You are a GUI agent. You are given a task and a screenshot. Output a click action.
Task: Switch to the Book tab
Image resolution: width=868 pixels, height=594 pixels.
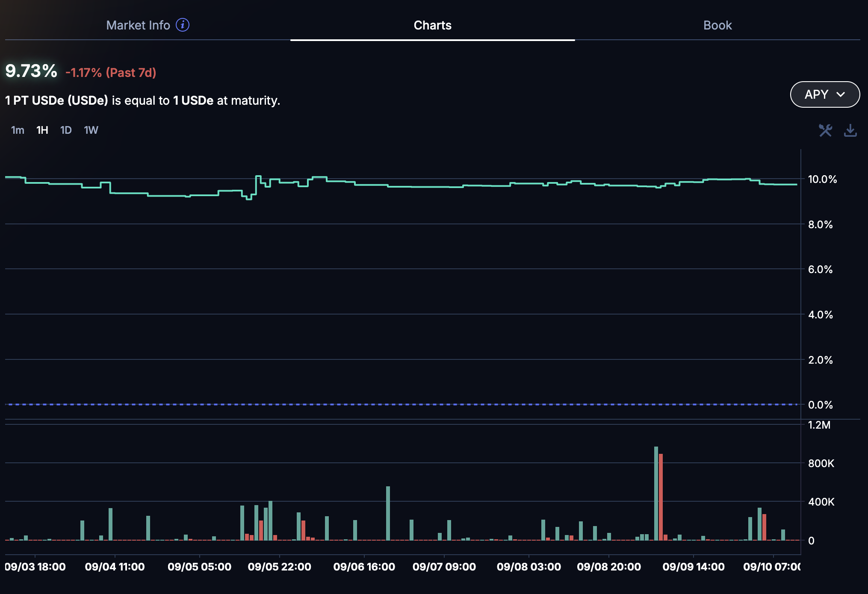[717, 25]
